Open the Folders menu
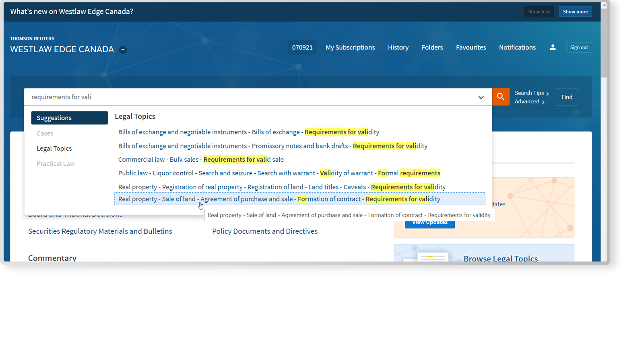Image resolution: width=644 pixels, height=362 pixels. (432, 47)
